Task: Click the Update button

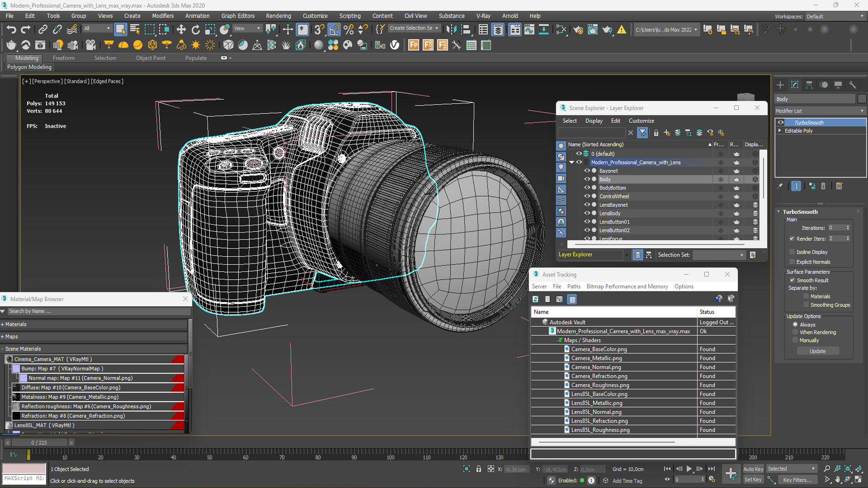Action: [x=817, y=351]
